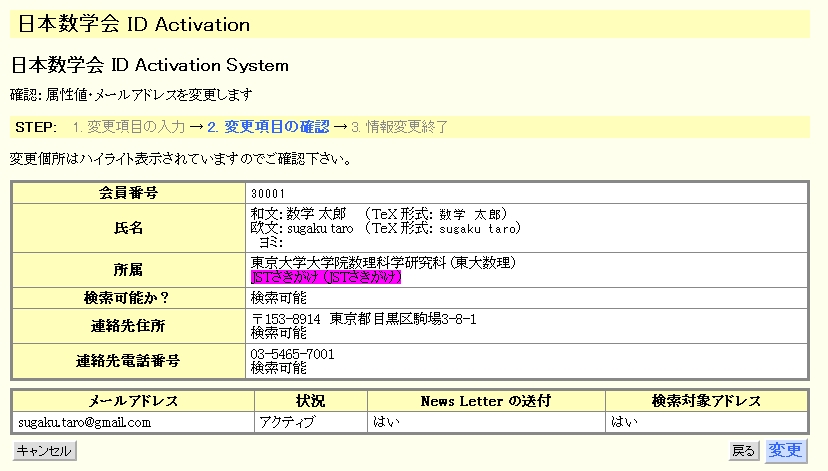The image size is (828, 471).
Task: Click the 連絡先住所 row header
Action: pos(129,325)
